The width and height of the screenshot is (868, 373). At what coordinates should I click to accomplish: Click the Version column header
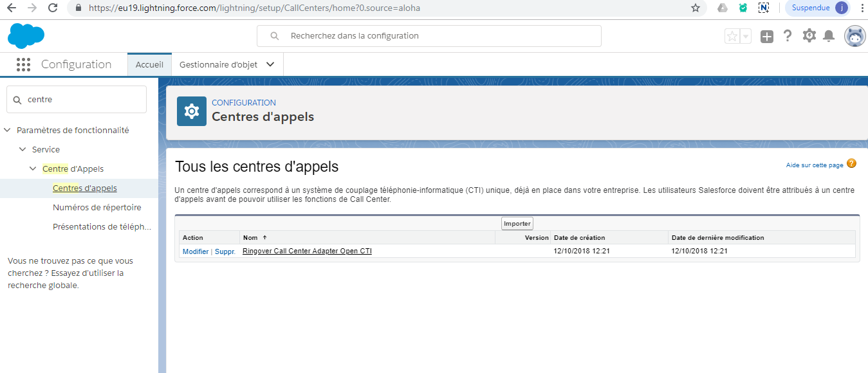point(537,237)
